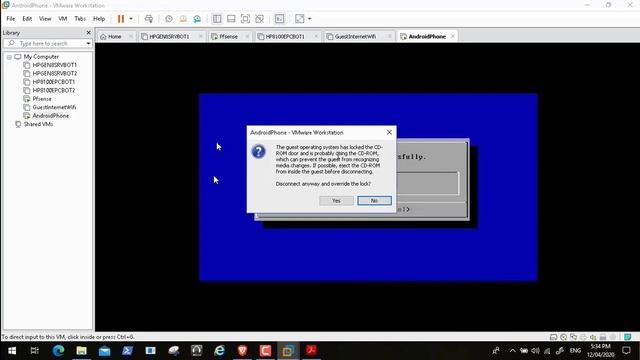Open the Brave browser taskbar icon

(242, 351)
